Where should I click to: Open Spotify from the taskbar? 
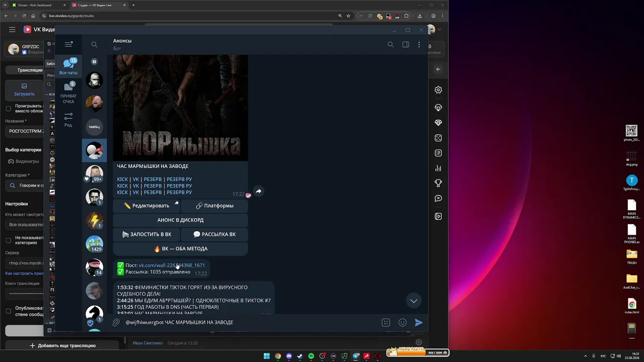311,356
